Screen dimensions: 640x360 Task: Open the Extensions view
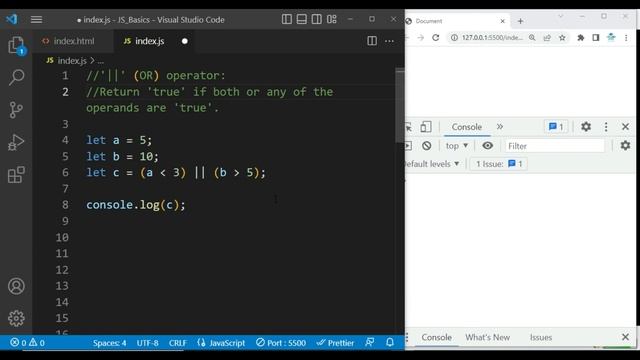[16, 175]
